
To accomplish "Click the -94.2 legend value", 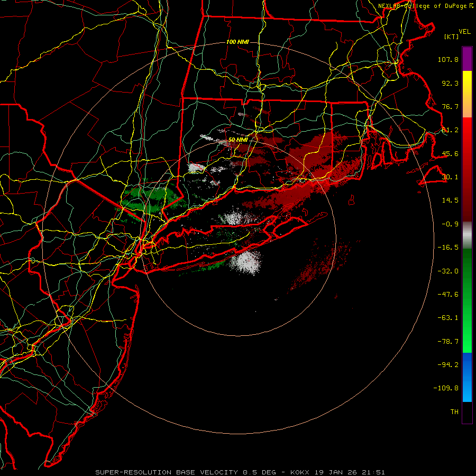I will (448, 365).
